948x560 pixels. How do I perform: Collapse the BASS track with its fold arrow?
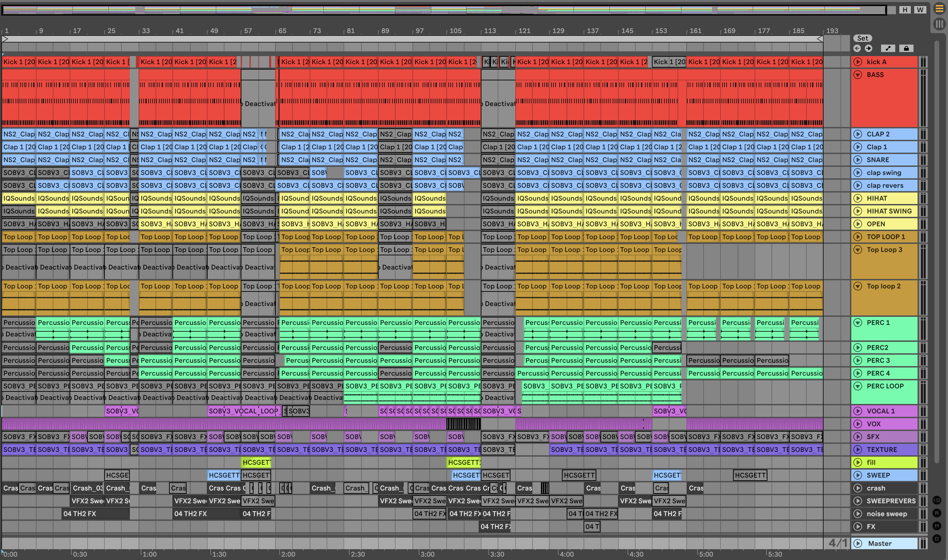(858, 75)
